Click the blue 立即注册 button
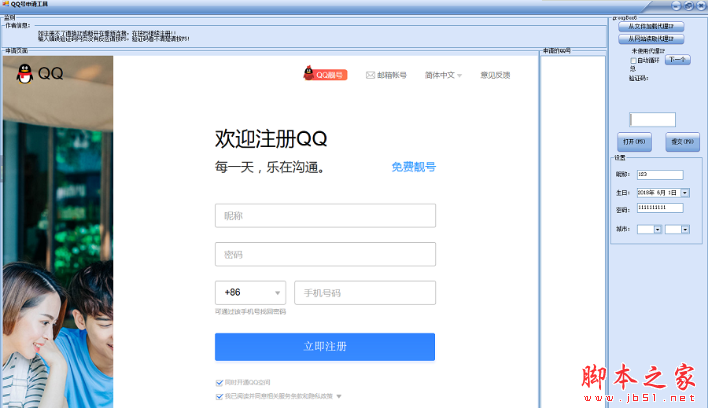 325,347
